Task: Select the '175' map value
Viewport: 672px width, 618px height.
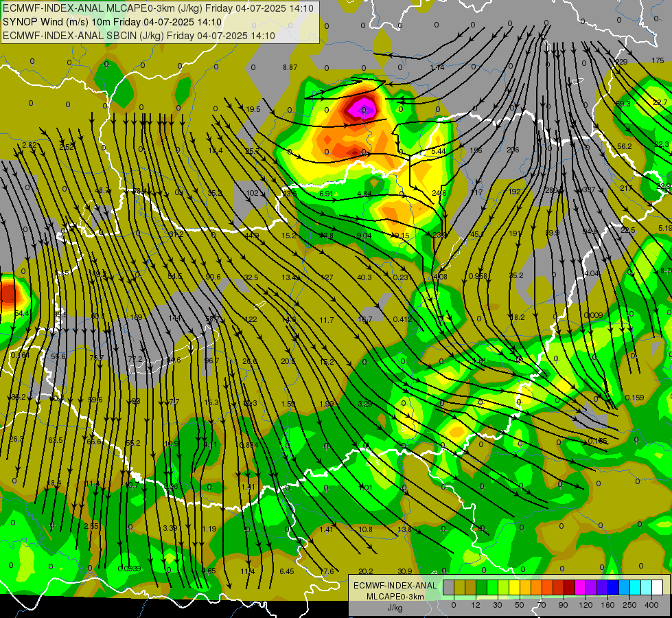Action: pos(658,61)
